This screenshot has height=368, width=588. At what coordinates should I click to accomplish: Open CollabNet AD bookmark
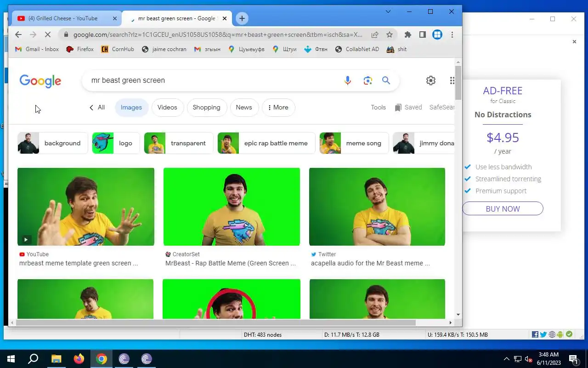(357, 49)
